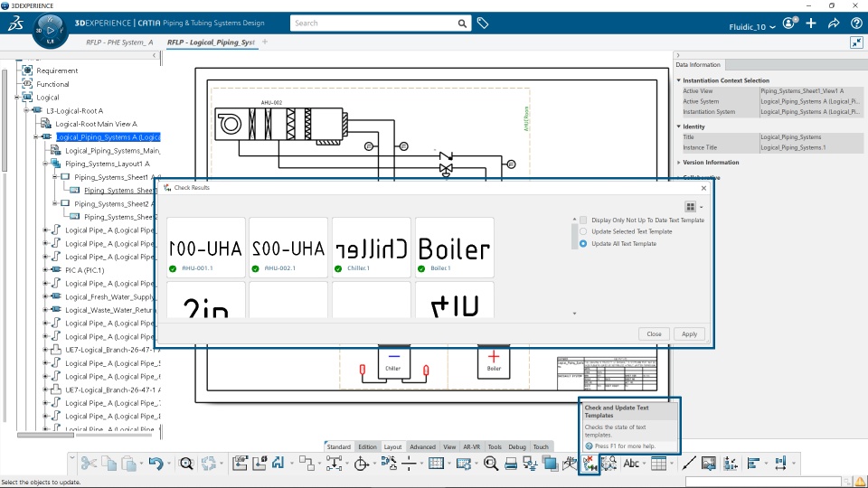The image size is (868, 488).
Task: Select the Boiler text template thumbnail
Action: [x=455, y=248]
